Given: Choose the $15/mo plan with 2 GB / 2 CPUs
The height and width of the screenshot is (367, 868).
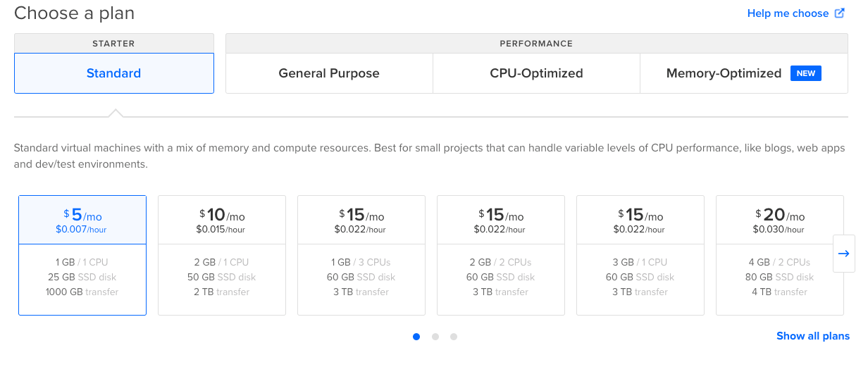Looking at the screenshot, I should [x=501, y=255].
